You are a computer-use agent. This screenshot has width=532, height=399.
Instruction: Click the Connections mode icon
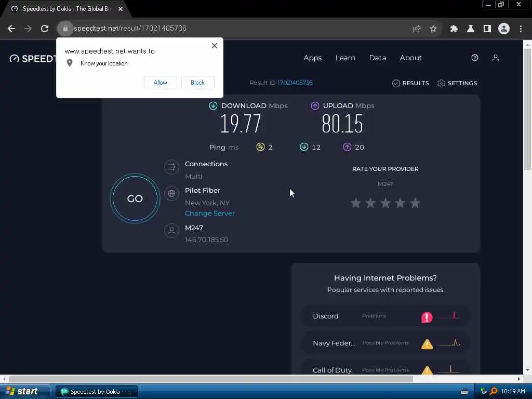pyautogui.click(x=171, y=167)
